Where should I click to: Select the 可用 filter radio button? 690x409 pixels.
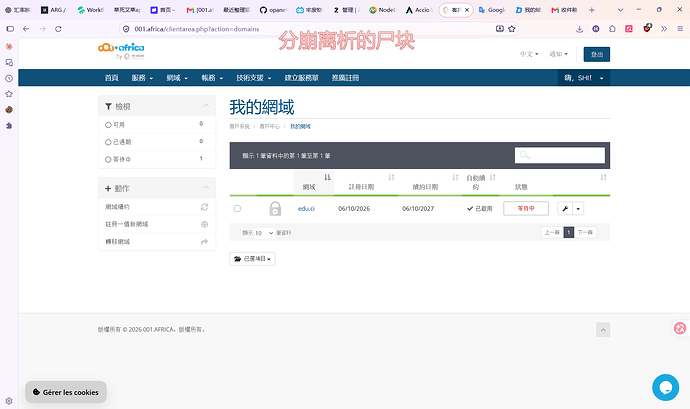[x=108, y=125]
